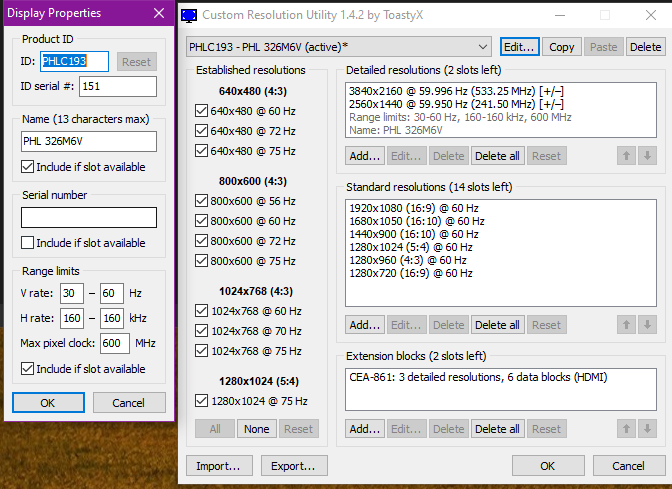
Task: Click the Custom Resolution Utility monitor icon
Action: tap(189, 16)
